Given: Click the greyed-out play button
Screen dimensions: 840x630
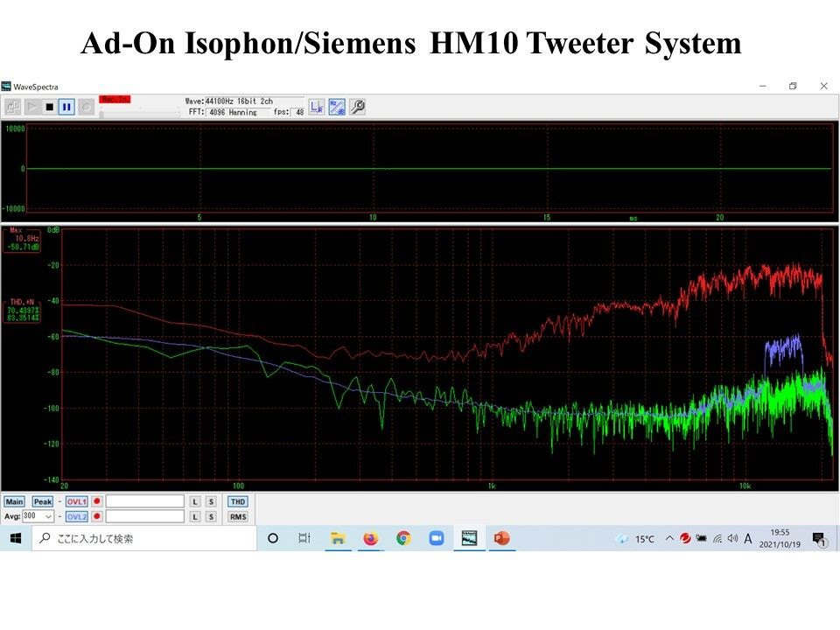Looking at the screenshot, I should [31, 107].
